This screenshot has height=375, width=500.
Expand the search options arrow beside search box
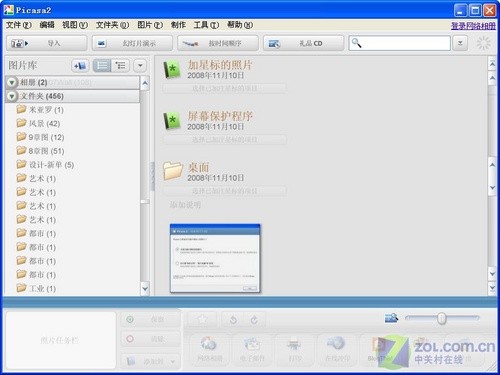click(460, 43)
